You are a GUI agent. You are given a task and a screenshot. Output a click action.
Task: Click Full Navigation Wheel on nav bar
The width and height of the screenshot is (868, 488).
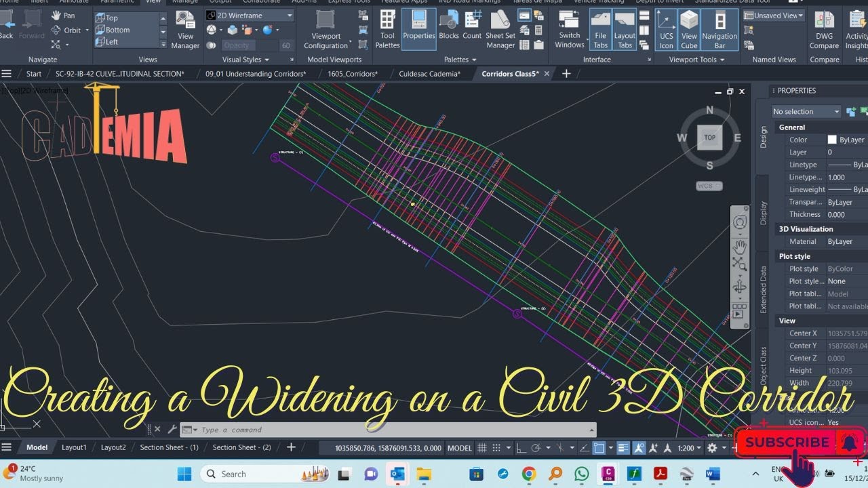(740, 223)
